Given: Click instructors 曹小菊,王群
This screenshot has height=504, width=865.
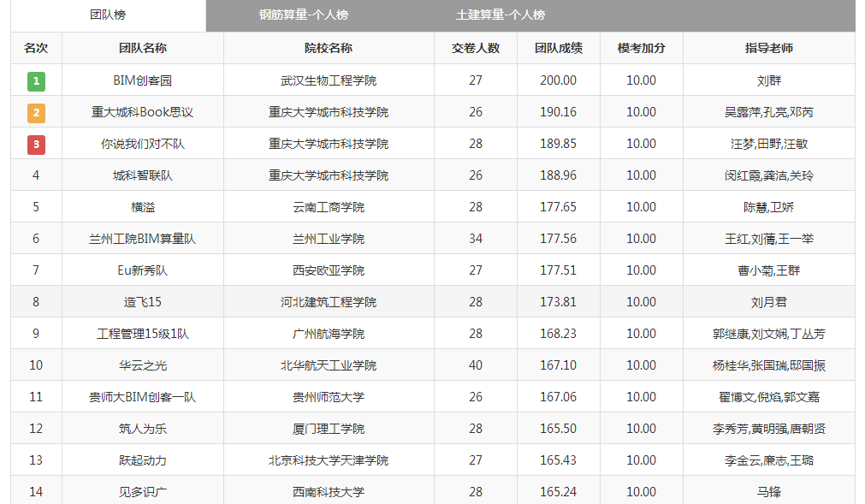Looking at the screenshot, I should point(769,270).
